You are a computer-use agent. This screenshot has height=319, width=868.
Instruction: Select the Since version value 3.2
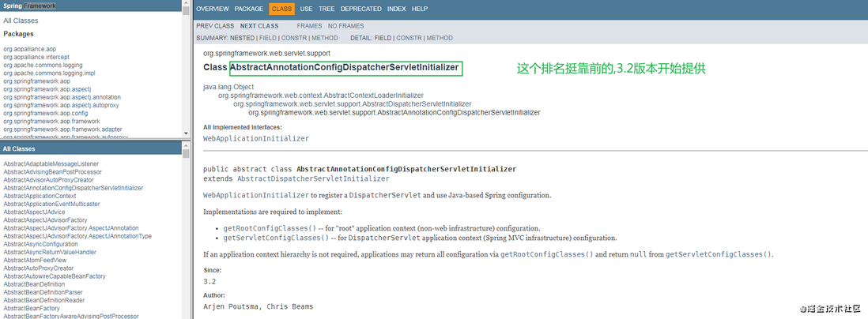click(x=209, y=281)
